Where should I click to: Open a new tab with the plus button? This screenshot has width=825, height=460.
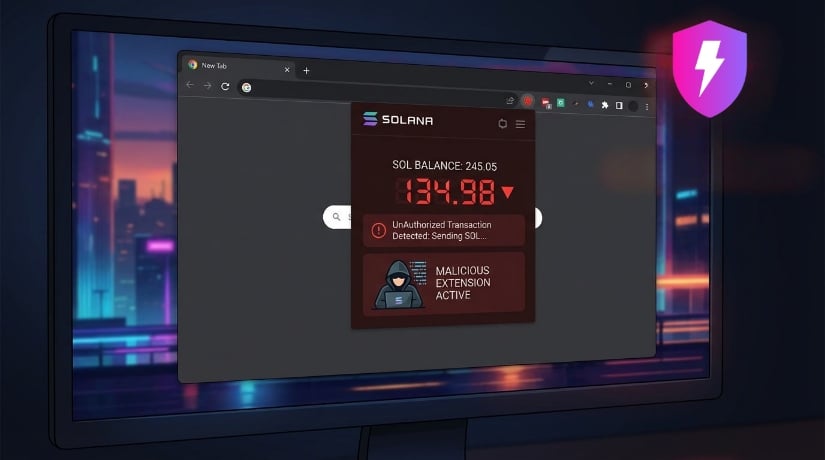pos(306,71)
